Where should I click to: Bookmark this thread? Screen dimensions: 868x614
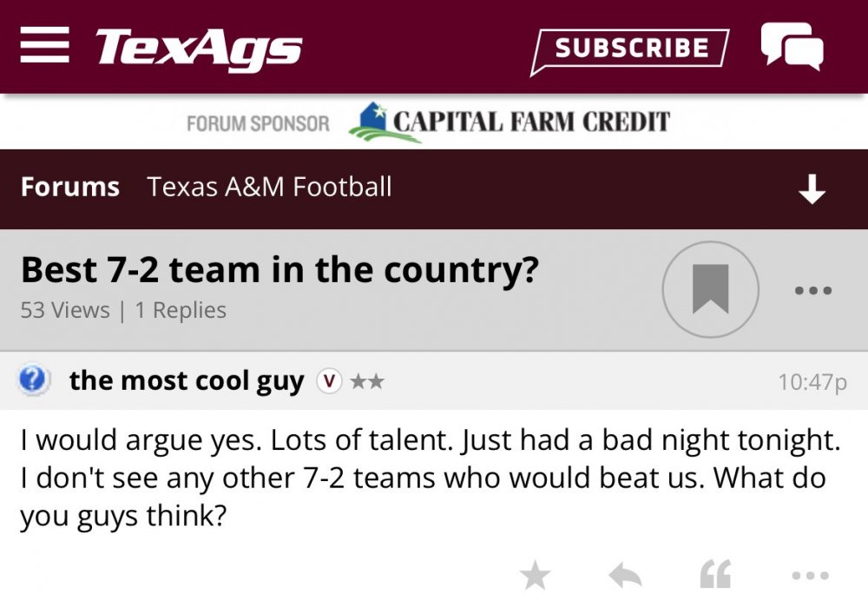[x=710, y=289]
